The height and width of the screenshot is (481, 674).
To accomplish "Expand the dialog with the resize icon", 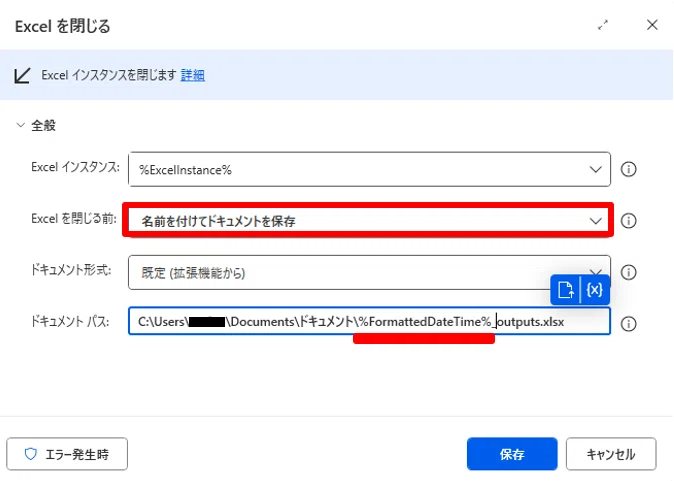I will click(603, 25).
